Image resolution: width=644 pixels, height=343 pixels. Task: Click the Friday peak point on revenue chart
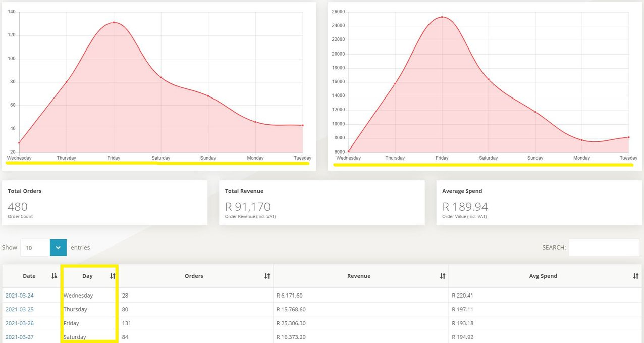click(442, 17)
